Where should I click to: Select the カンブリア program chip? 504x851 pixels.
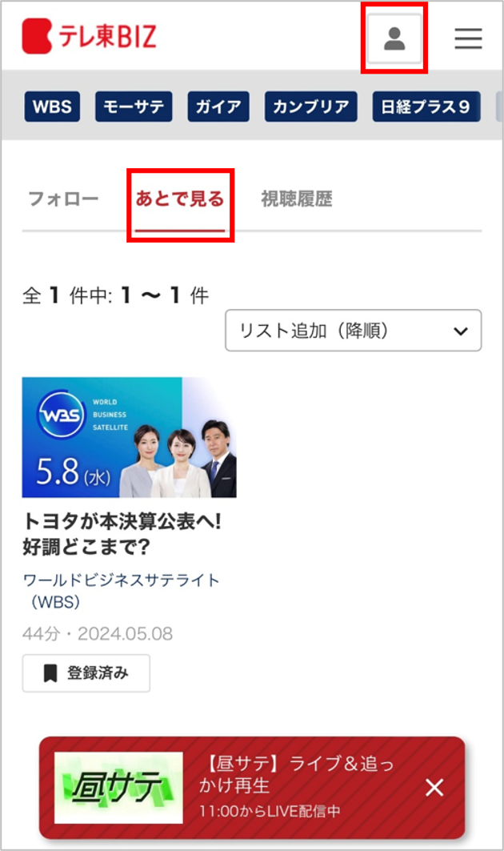[x=311, y=106]
